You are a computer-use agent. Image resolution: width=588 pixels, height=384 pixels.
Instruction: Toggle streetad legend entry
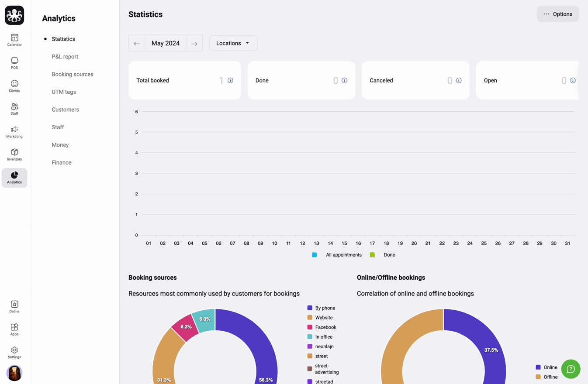(320, 382)
